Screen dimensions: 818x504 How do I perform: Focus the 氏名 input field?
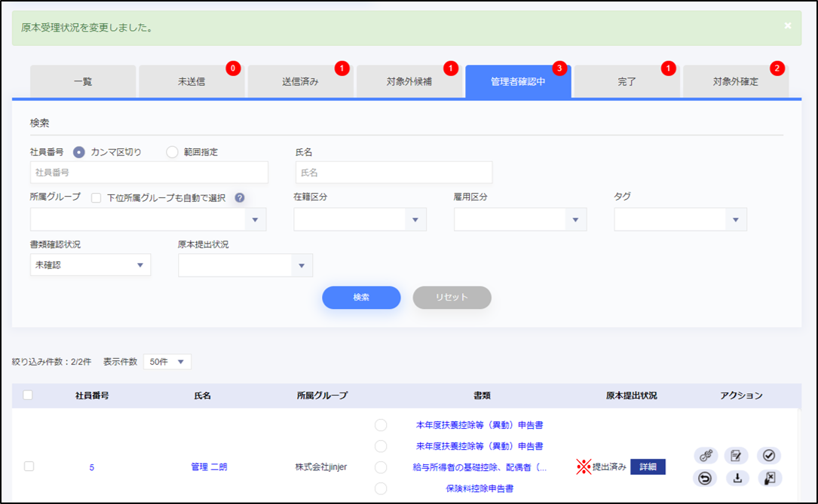(x=394, y=173)
